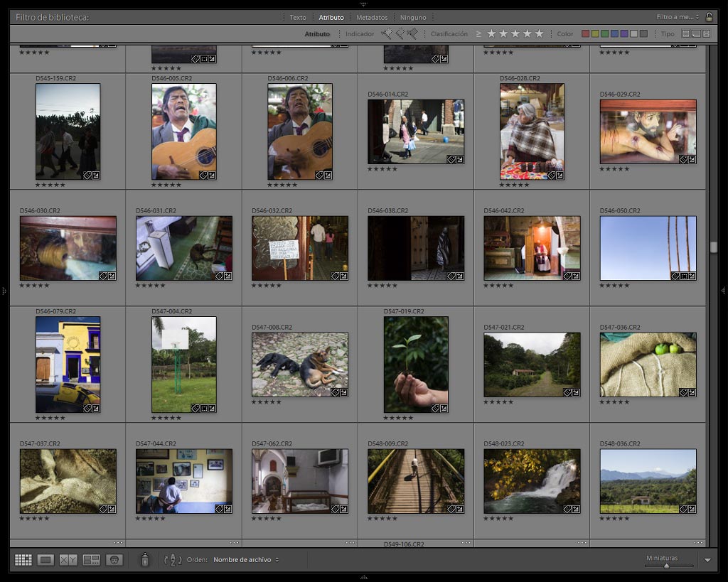728x582 pixels.
Task: Click adjustments badge on D547-019.CR2 thumbnail
Action: [444, 409]
